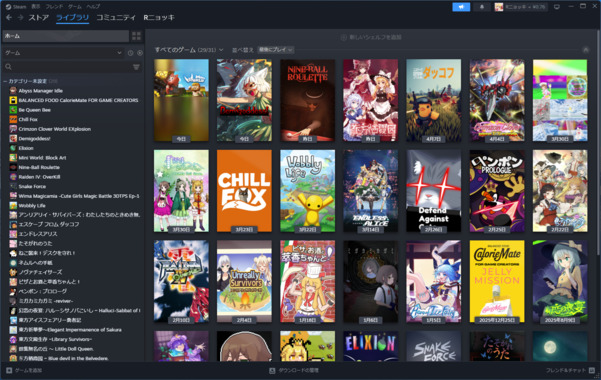Open the Steam menu

click(16, 7)
